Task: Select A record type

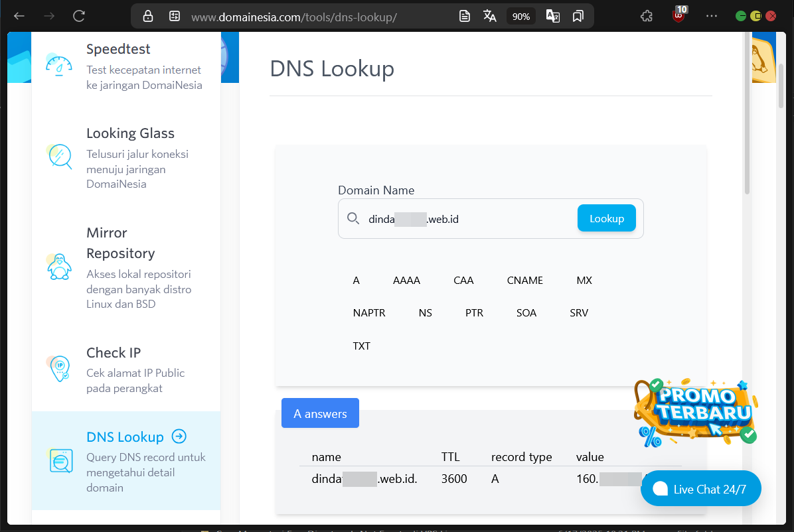Action: click(356, 281)
